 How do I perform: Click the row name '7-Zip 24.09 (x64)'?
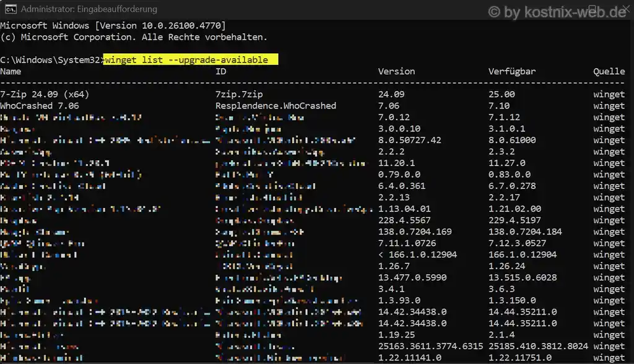(45, 94)
